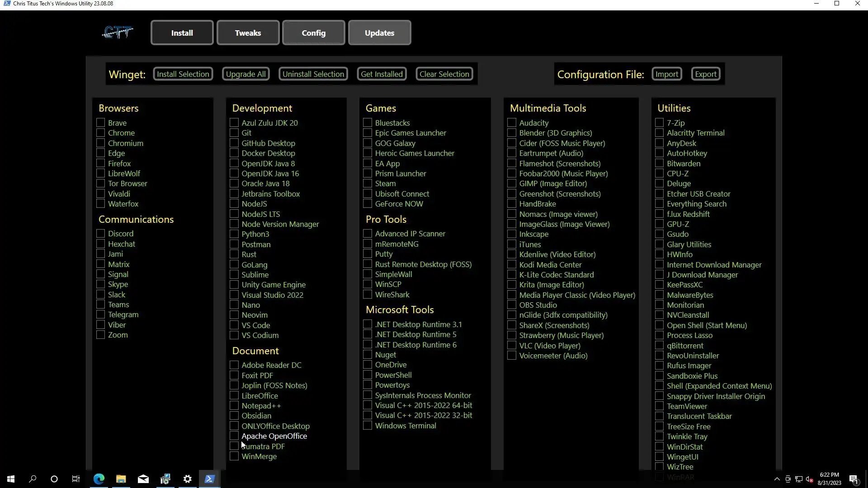Open Microsoft Edge from the taskbar
This screenshot has width=868, height=488.
[99, 479]
